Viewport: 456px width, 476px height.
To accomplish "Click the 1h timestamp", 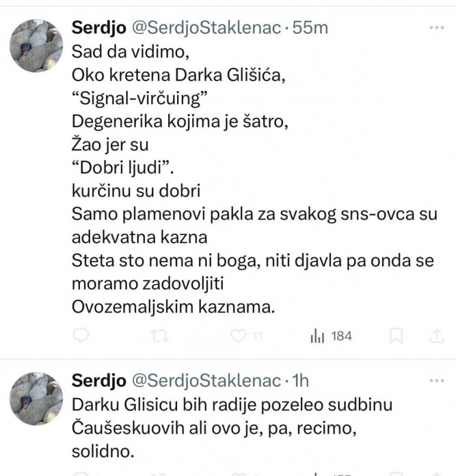I will pyautogui.click(x=298, y=379).
